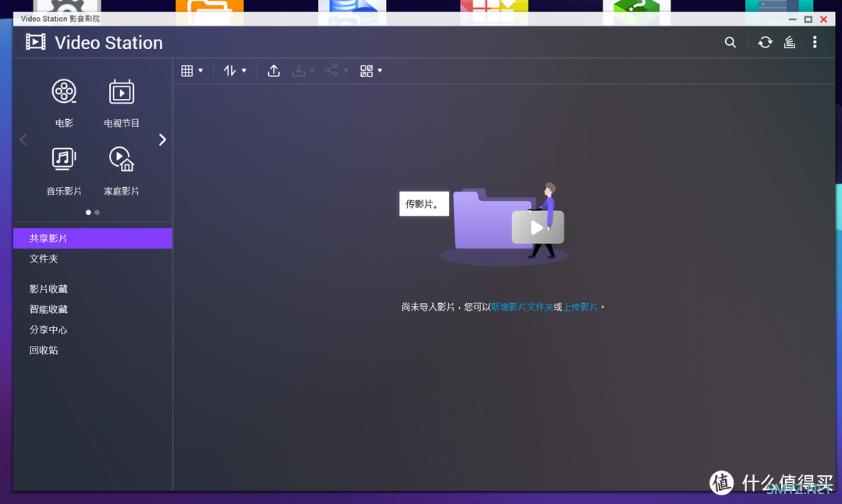
Task: Open the red and yellow grid desktop icon
Action: 494,12
